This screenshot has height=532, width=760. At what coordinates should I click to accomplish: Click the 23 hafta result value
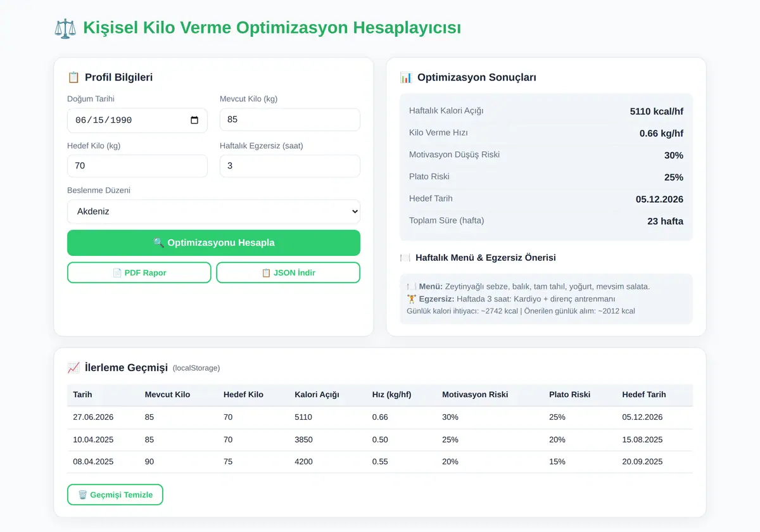coord(664,221)
